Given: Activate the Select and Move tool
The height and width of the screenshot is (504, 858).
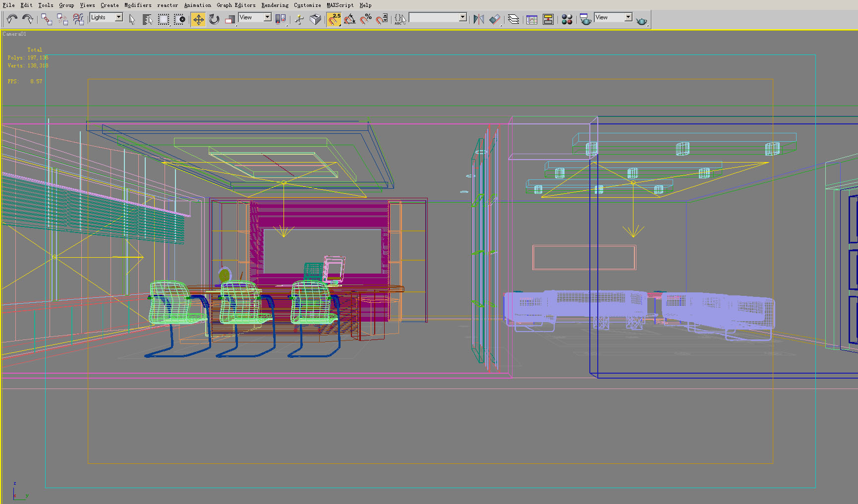Looking at the screenshot, I should (x=198, y=19).
